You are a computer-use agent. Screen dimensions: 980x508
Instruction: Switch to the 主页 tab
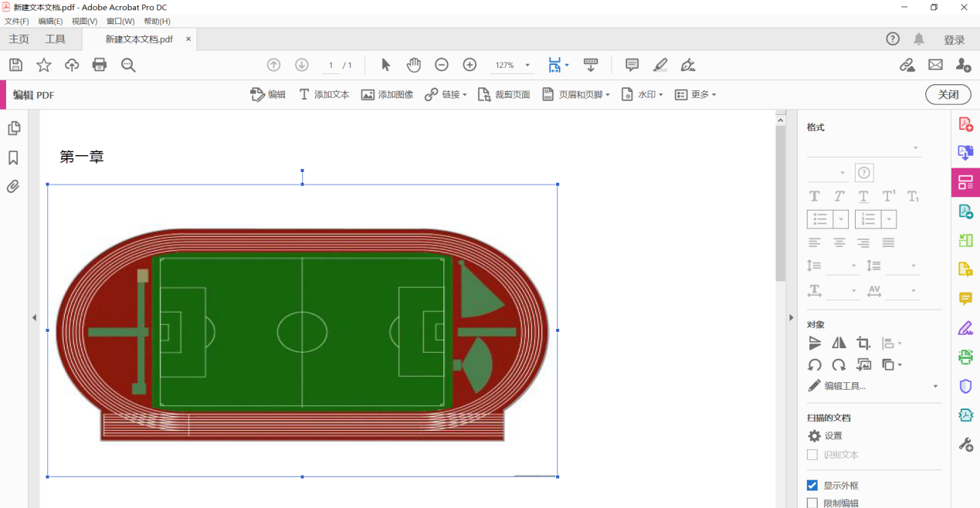pos(19,39)
